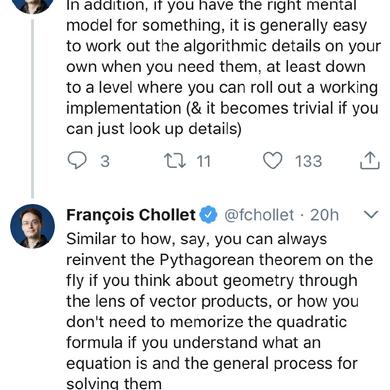Open the tweet starting 'In addition, if you have'
The width and height of the screenshot is (390, 390).
pyautogui.click(x=223, y=67)
